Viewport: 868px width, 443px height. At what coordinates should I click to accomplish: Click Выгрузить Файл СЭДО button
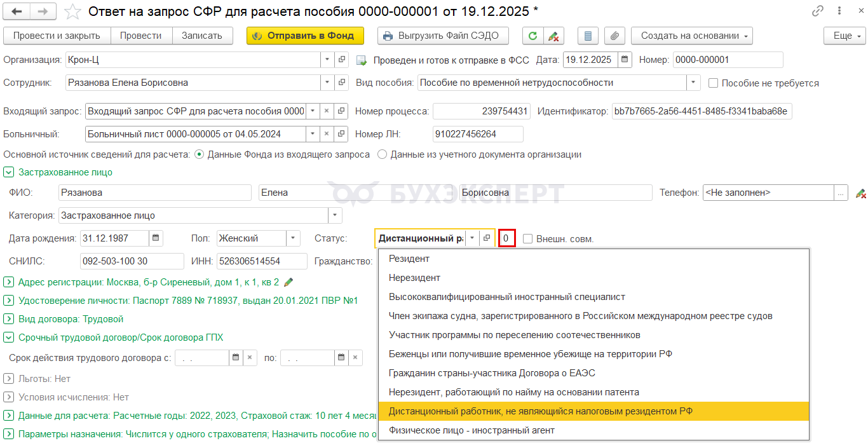click(443, 36)
